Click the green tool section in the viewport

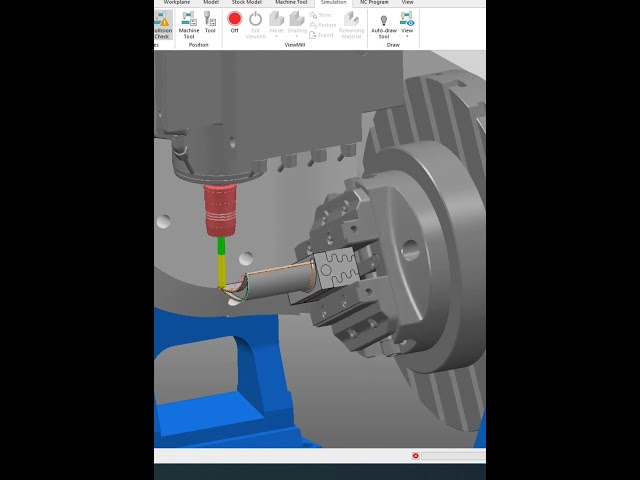click(x=221, y=246)
